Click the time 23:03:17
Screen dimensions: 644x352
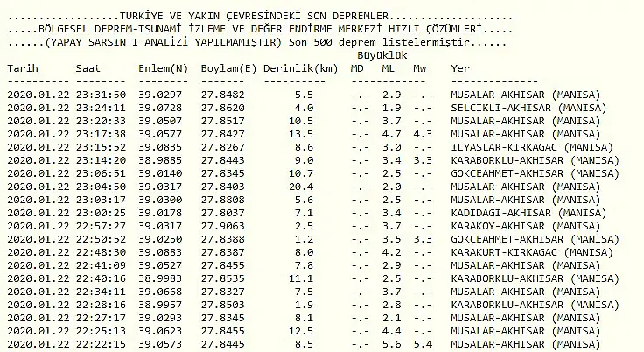coord(101,200)
